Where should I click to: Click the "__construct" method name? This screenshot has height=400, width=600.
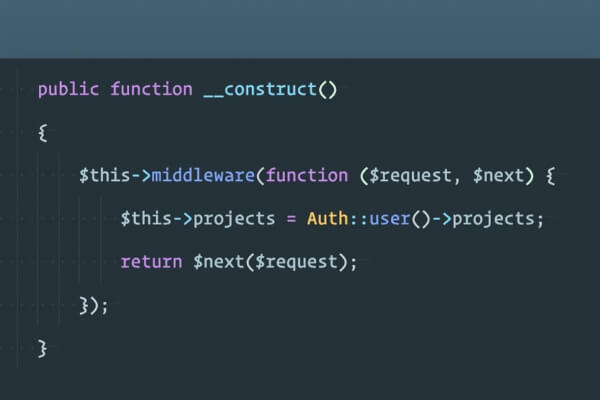click(x=260, y=89)
